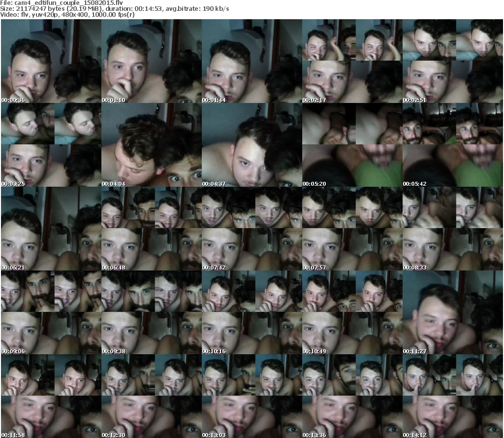
Task: Click the thumbnail marked 00:06:21
Action: pos(51,229)
